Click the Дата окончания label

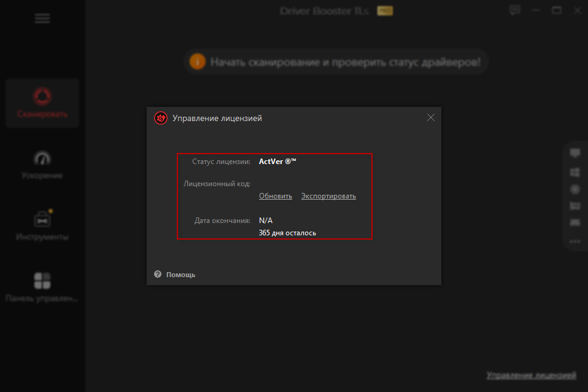[x=222, y=221]
